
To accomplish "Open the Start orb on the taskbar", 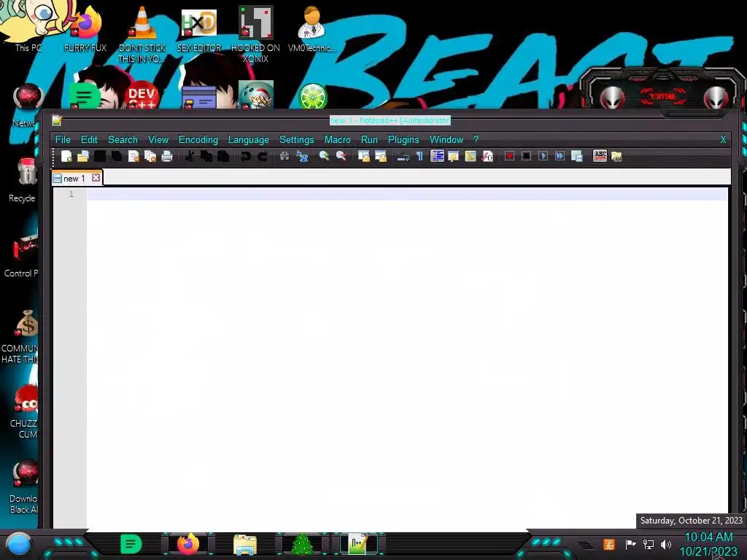I will pos(19,544).
